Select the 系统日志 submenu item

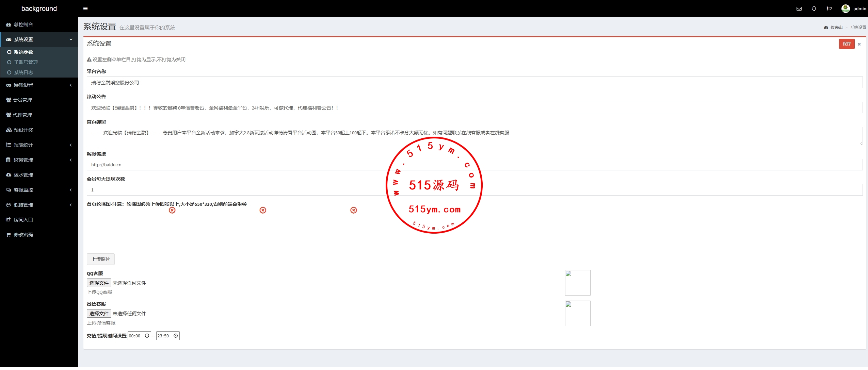pyautogui.click(x=23, y=72)
